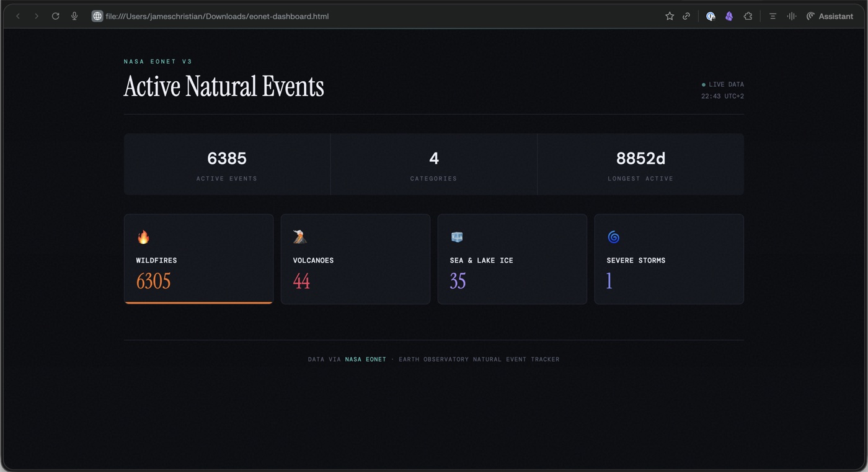
Task: Click the cyclone icon on the Severe Storms card
Action: tap(614, 237)
